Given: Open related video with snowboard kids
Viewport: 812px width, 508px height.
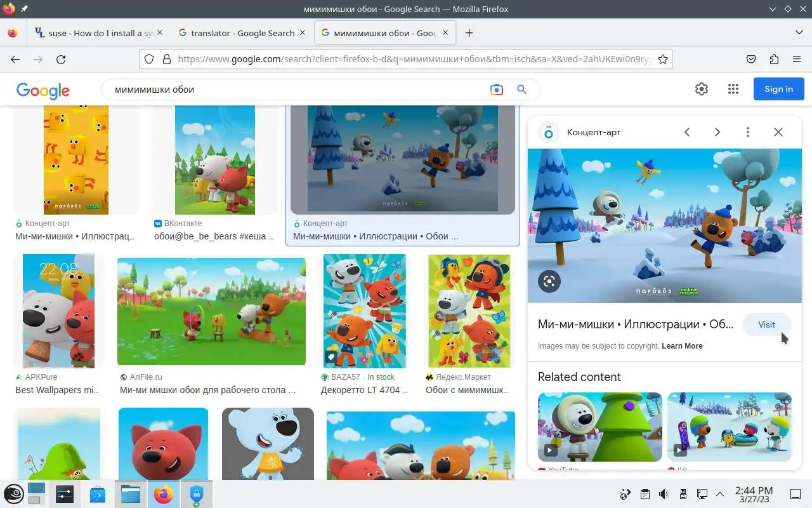Looking at the screenshot, I should click(730, 427).
